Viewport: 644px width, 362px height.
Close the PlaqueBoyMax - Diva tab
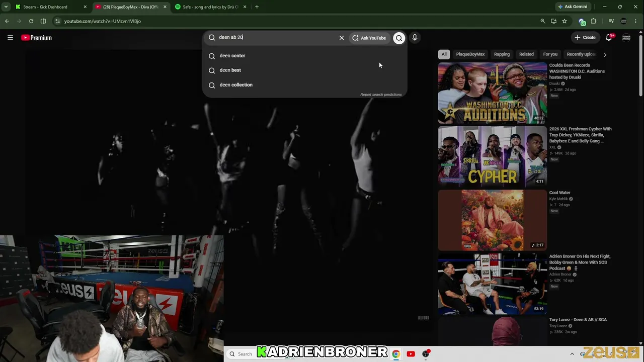tap(165, 7)
